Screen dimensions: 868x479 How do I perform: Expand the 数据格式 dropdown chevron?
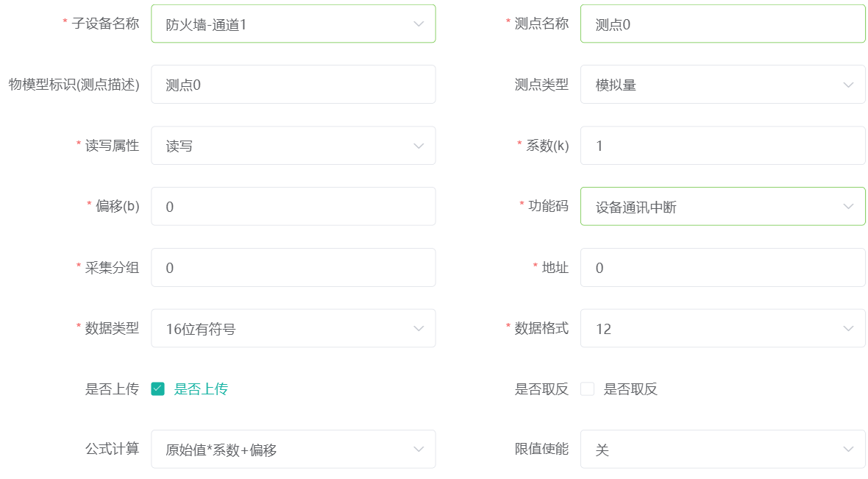click(x=848, y=328)
